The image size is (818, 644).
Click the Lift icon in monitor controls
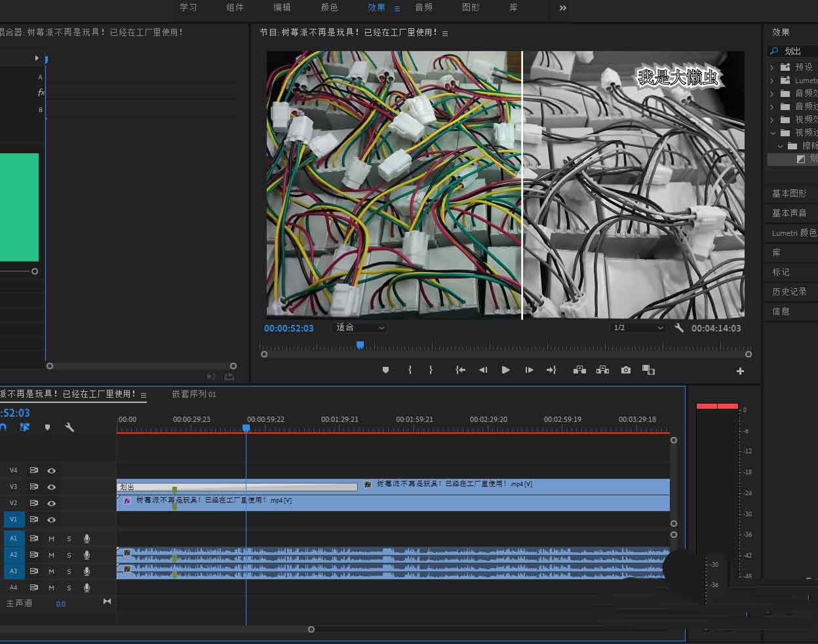click(x=579, y=370)
